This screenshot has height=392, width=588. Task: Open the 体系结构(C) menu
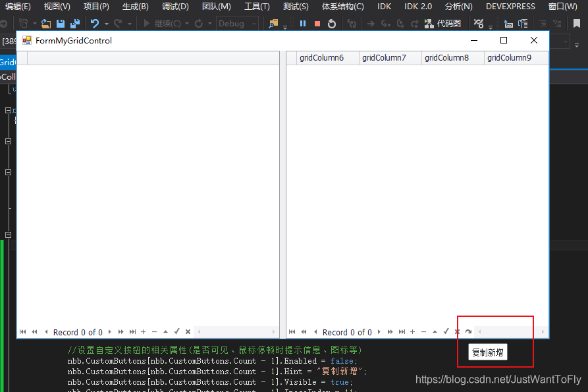343,7
